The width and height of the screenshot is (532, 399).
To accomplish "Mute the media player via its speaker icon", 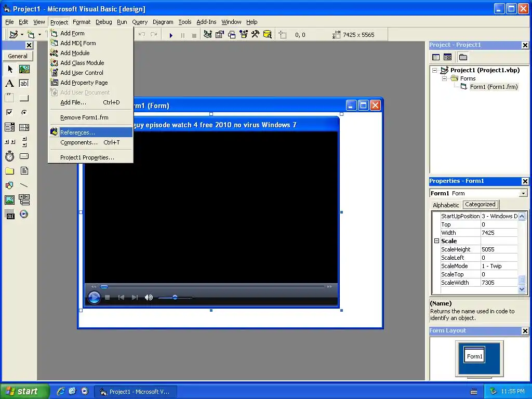I will pyautogui.click(x=149, y=298).
